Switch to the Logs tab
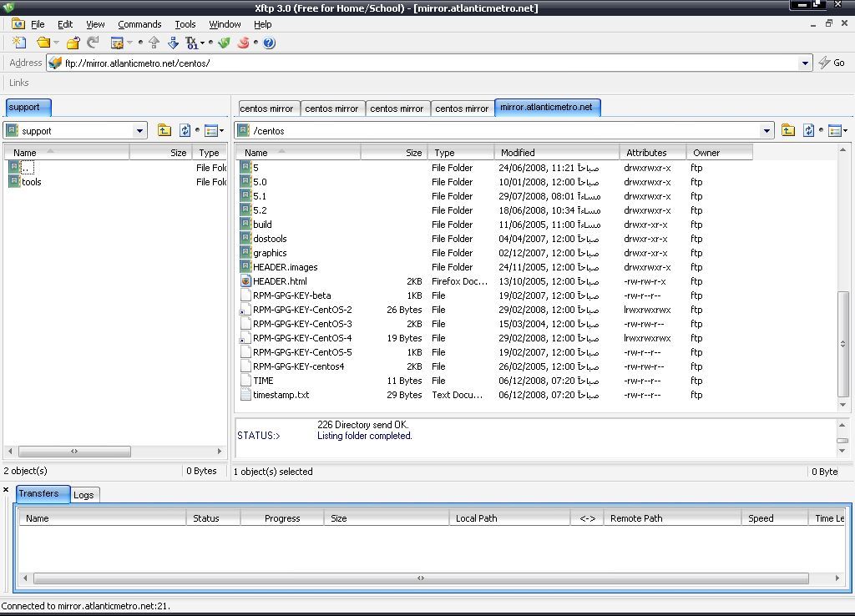This screenshot has height=616, width=855. 83,494
